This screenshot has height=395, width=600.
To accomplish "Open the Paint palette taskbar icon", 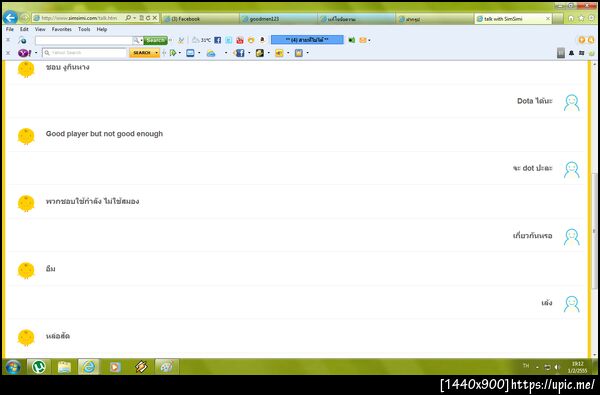I will (167, 367).
